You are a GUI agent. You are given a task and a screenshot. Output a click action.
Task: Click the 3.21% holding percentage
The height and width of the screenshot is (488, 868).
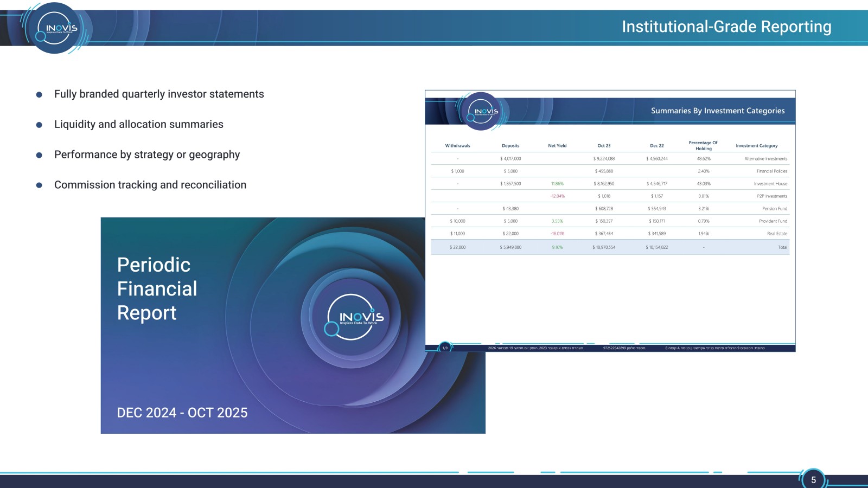(704, 209)
